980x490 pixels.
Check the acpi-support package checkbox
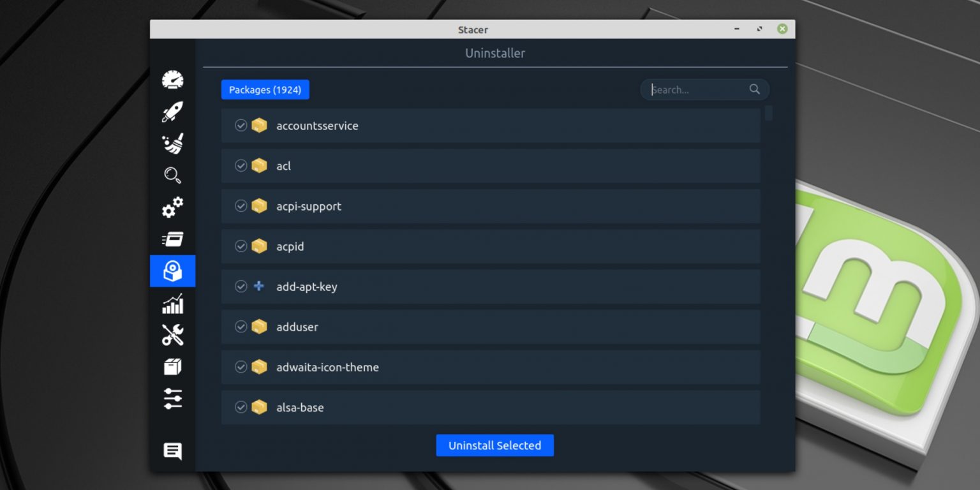[x=241, y=205]
